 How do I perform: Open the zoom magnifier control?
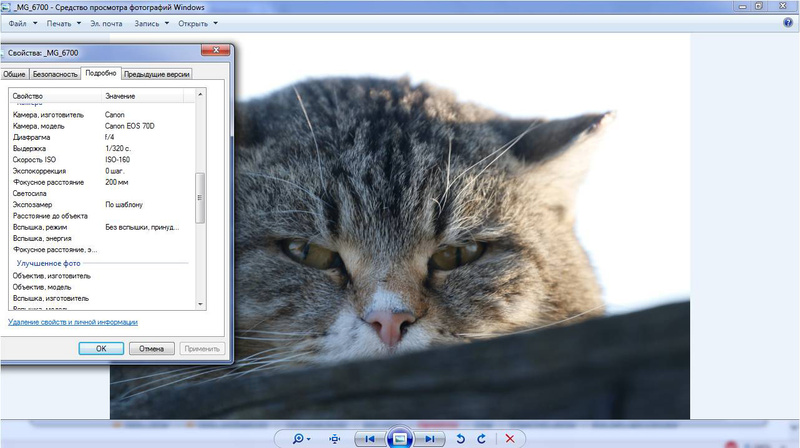coord(298,439)
